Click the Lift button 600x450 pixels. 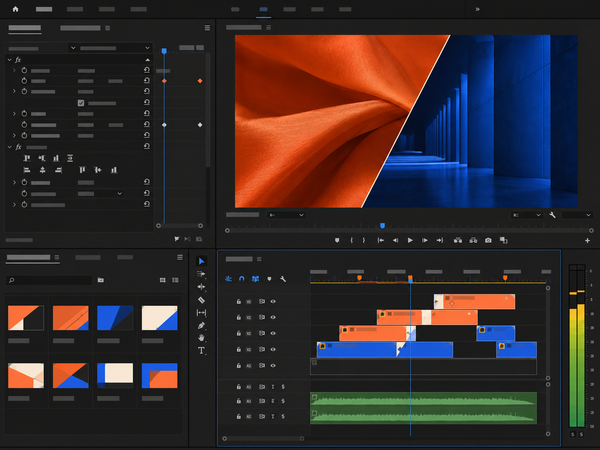tap(458, 240)
